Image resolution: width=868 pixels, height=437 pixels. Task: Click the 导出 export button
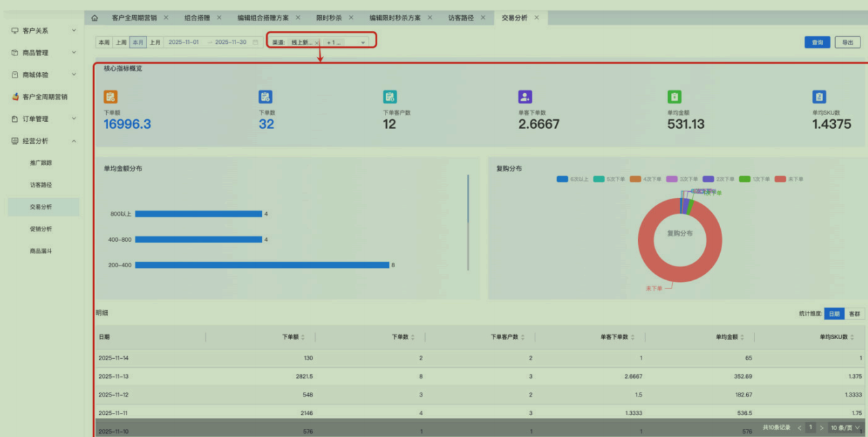[x=847, y=42]
